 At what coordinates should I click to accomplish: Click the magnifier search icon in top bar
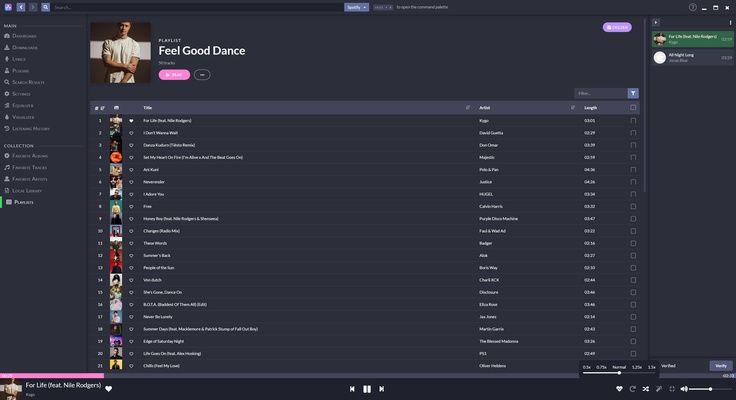point(45,7)
